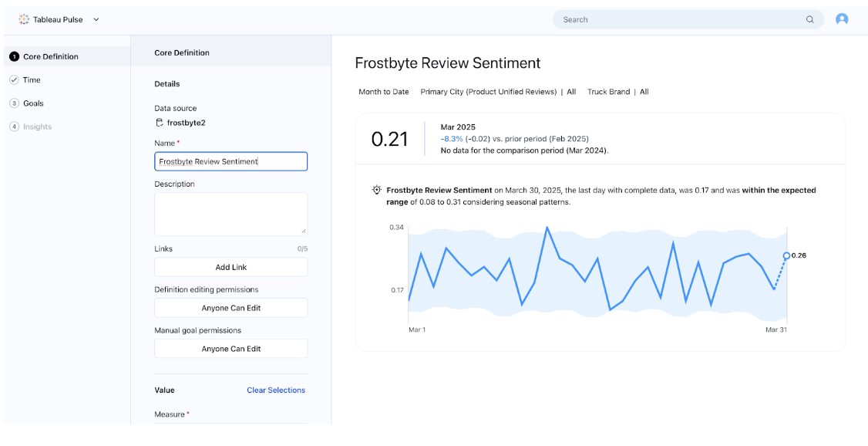
Task: Click the frostbyte2 data source icon
Action: tap(160, 123)
